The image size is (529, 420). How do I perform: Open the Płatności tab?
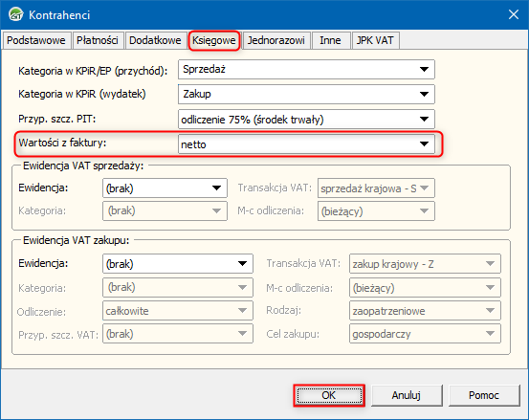[98, 40]
